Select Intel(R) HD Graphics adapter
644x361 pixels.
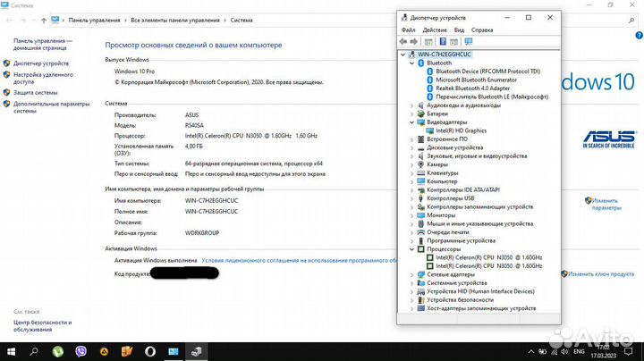pos(461,130)
